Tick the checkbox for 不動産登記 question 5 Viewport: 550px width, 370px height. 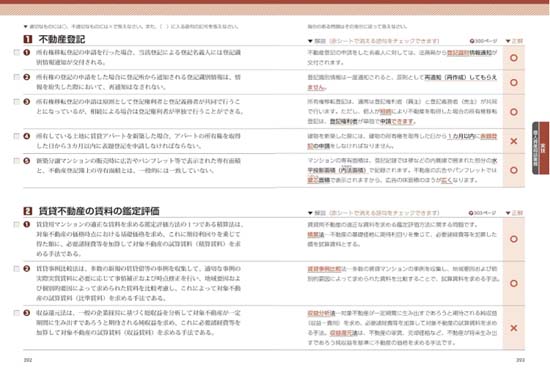[x=16, y=161]
